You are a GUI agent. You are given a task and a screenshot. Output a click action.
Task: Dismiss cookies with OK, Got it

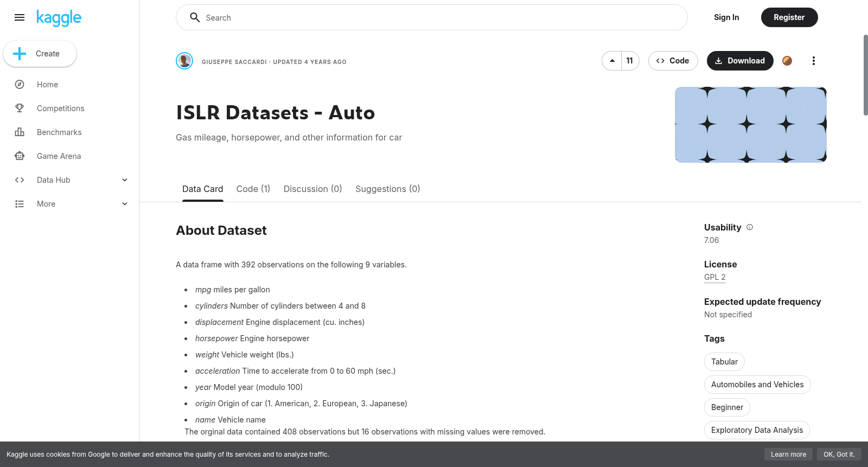pyautogui.click(x=839, y=455)
